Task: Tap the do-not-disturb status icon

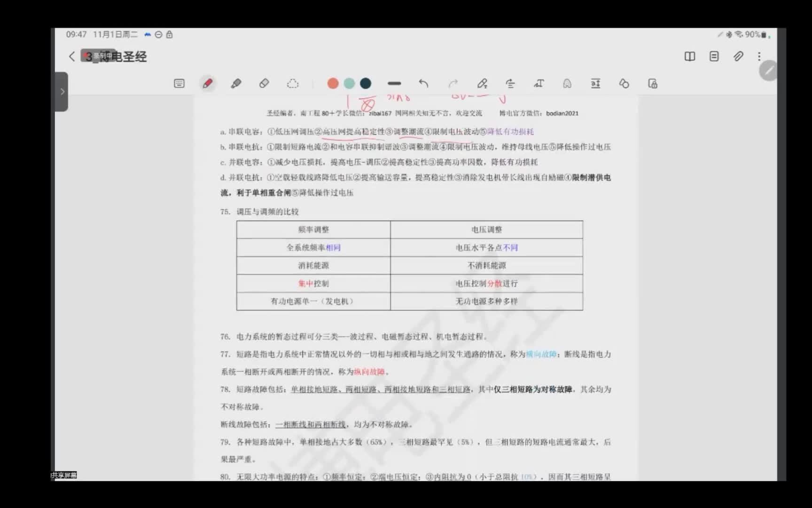Action: pyautogui.click(x=159, y=34)
